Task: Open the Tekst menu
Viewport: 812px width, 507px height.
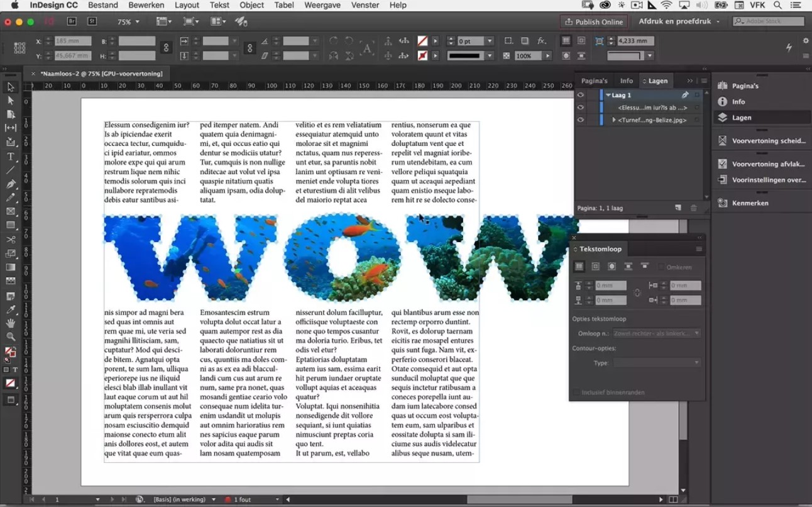Action: [x=219, y=5]
